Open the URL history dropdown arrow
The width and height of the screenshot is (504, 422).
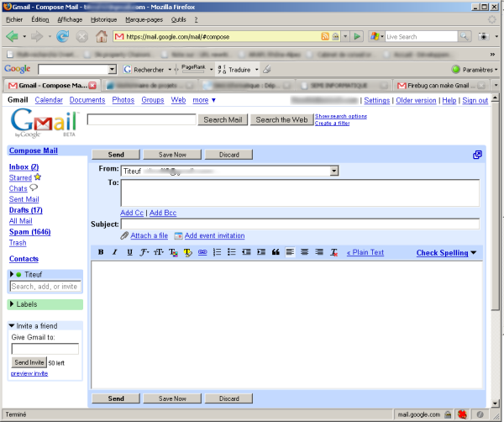pyautogui.click(x=345, y=36)
